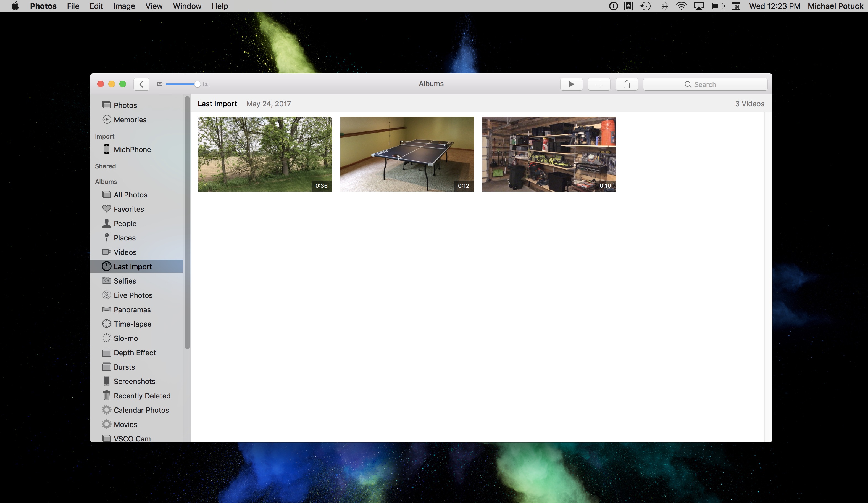Screen dimensions: 868x503
Task: Click in the Search field
Action: [x=705, y=84]
